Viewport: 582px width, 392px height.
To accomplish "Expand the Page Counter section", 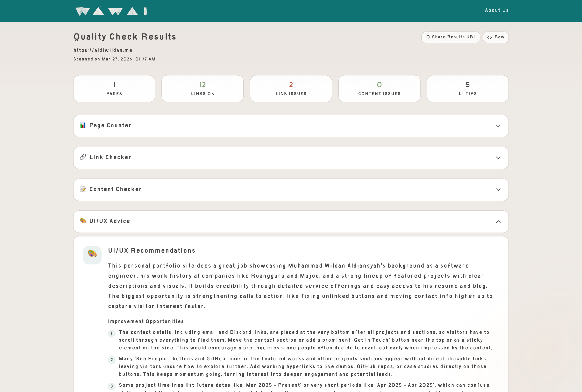I will [x=291, y=126].
